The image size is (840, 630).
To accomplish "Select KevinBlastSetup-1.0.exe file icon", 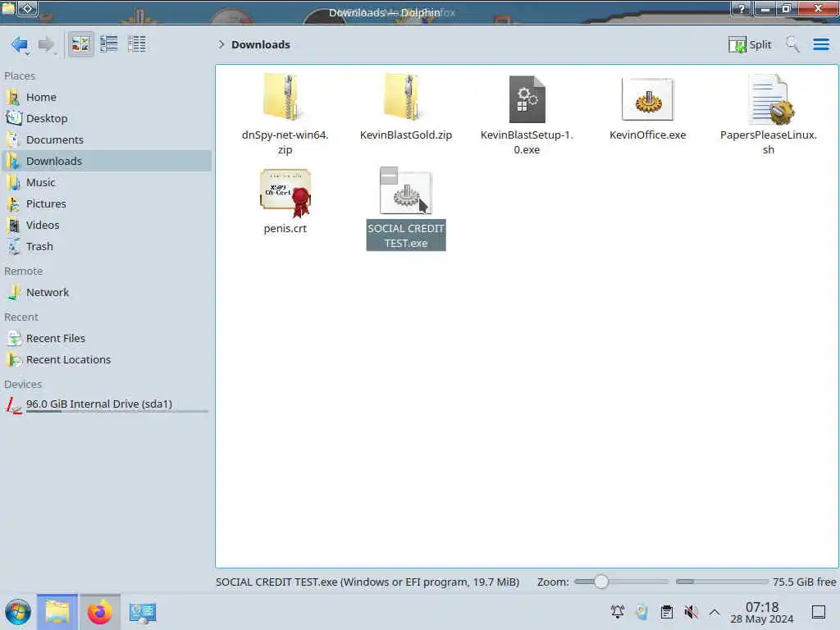I will (527, 98).
